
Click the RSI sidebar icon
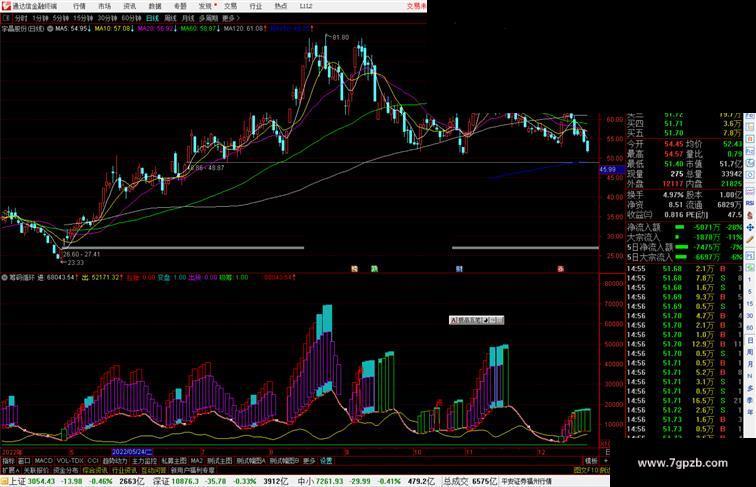[x=750, y=203]
